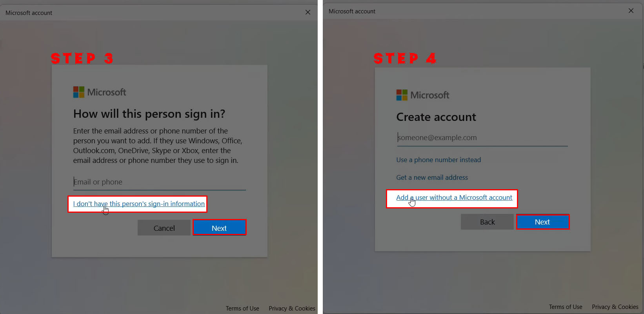This screenshot has width=644, height=314.
Task: Open Privacy & Cookies under Step 4 window
Action: [x=615, y=307]
